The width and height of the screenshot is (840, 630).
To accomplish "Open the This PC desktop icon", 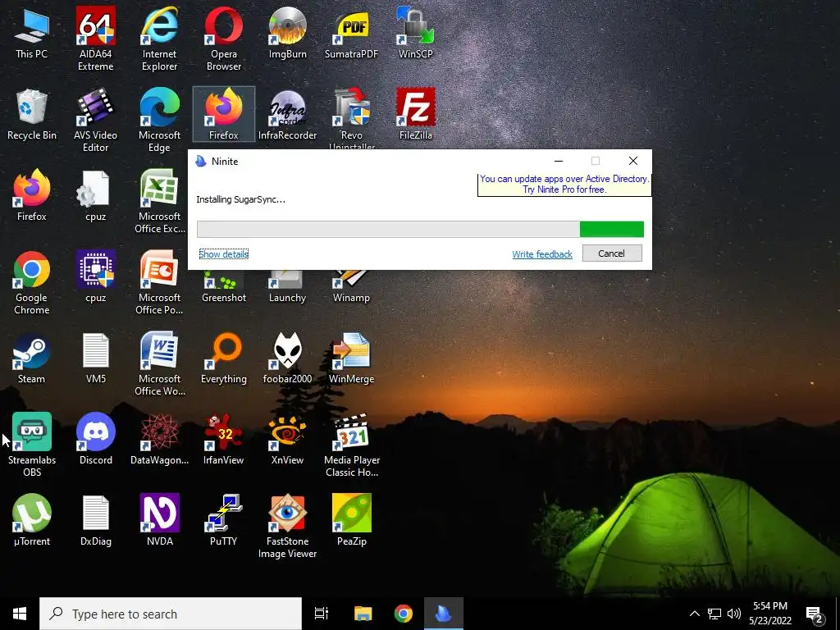I will pos(32,33).
